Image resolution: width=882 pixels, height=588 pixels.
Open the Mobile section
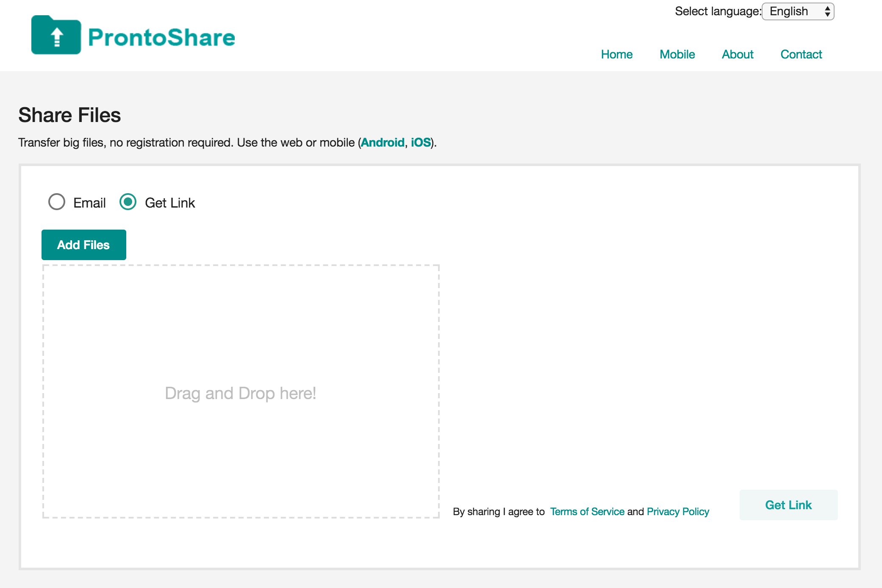pos(677,54)
